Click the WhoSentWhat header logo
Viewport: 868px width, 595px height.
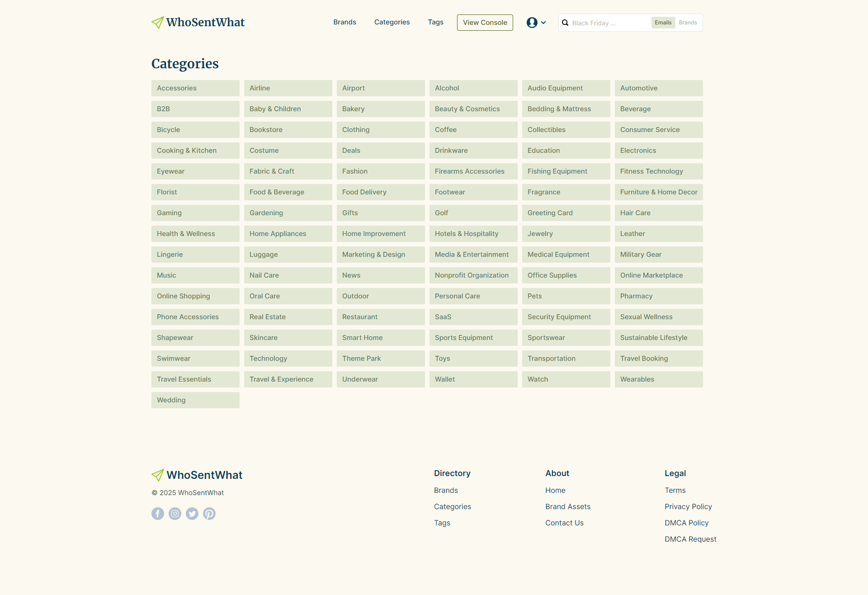[198, 22]
